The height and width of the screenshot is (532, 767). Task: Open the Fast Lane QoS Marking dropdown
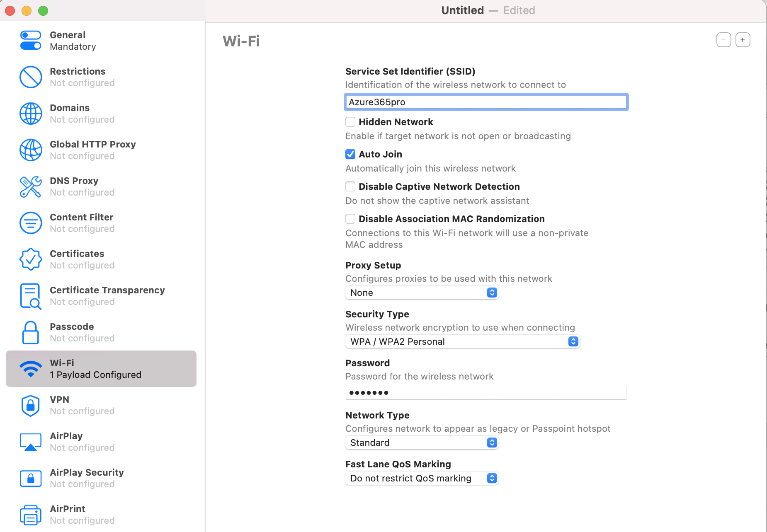pyautogui.click(x=422, y=478)
